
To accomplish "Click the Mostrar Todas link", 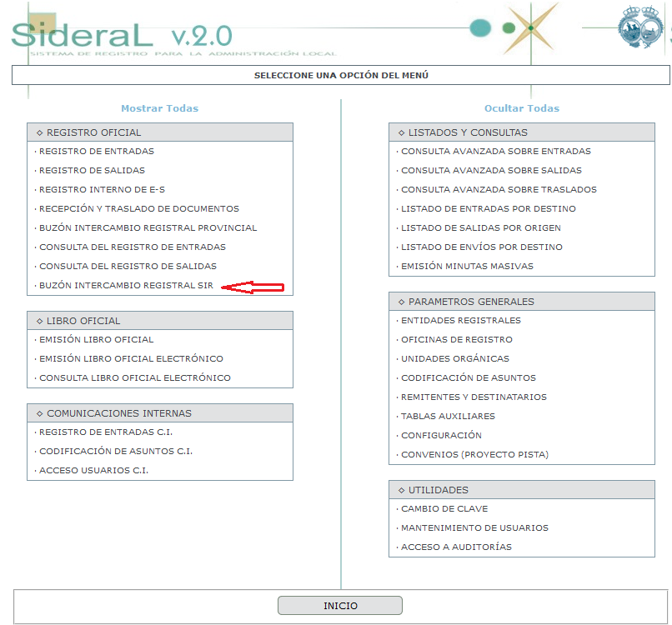I will (x=160, y=108).
